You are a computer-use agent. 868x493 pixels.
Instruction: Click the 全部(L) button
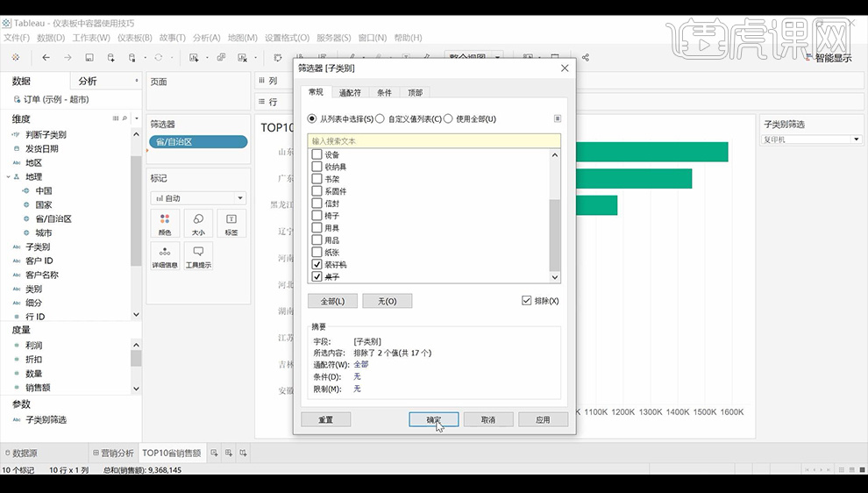tap(332, 301)
